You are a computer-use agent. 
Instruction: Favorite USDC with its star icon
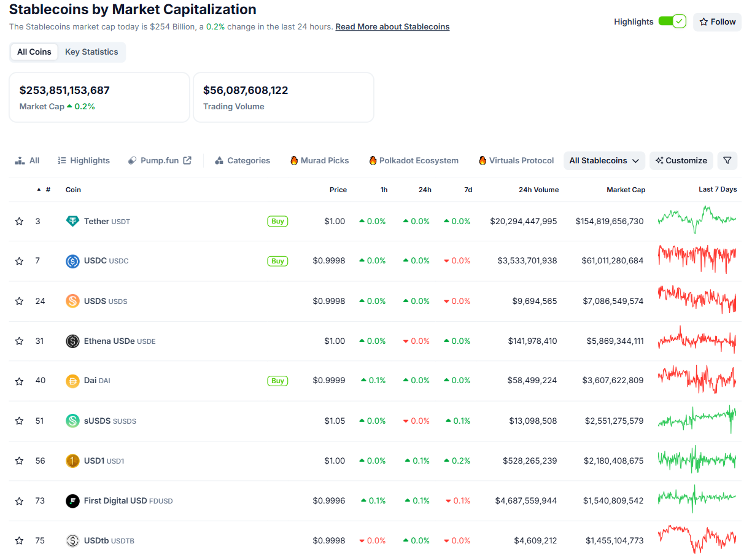(x=19, y=261)
